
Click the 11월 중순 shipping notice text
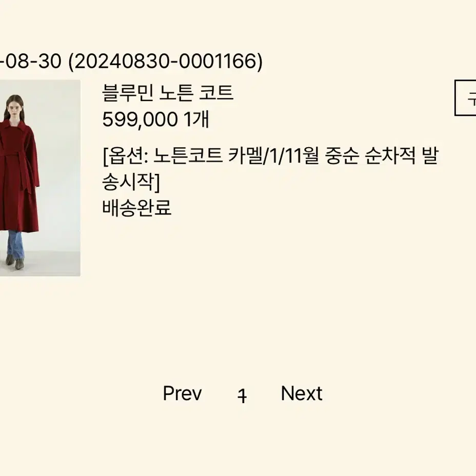pos(317,155)
